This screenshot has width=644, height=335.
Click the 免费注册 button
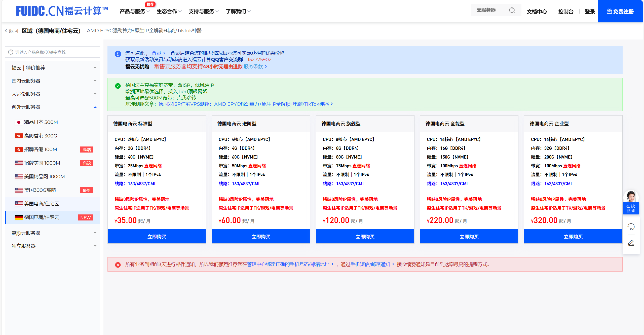[620, 12]
